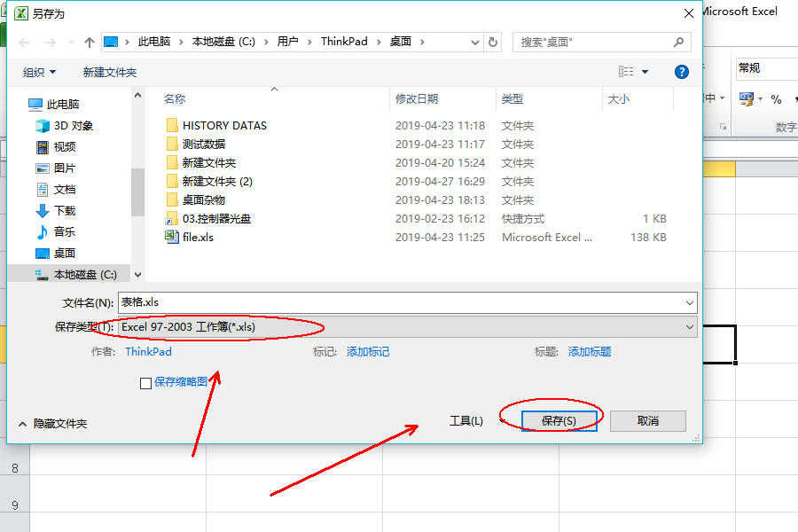Select the 音乐 music folder in sidebar
Screen dimensions: 798x532
click(x=64, y=231)
